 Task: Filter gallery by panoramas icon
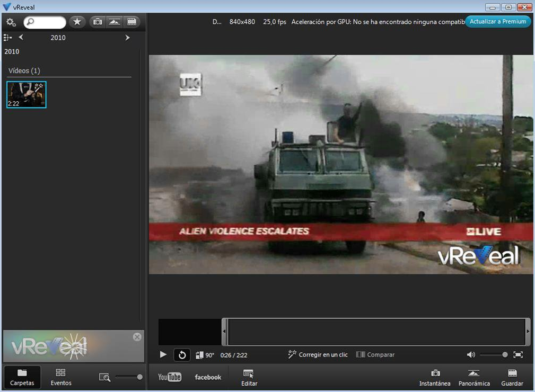click(x=115, y=22)
